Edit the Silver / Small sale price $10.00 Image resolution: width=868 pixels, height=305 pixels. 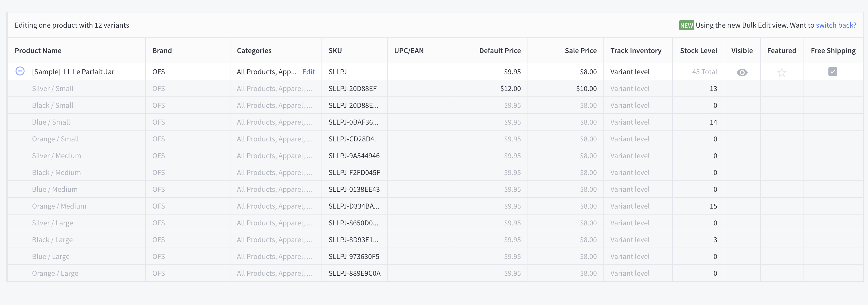click(586, 89)
